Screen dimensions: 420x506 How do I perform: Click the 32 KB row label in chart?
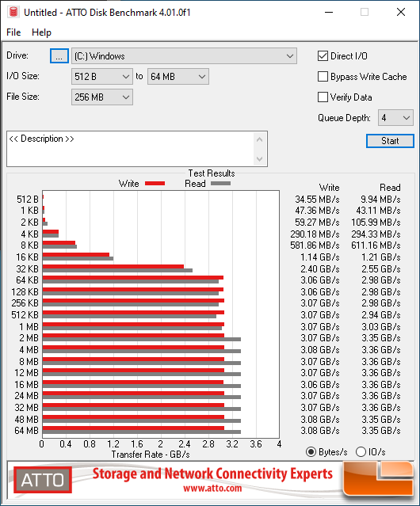28,268
